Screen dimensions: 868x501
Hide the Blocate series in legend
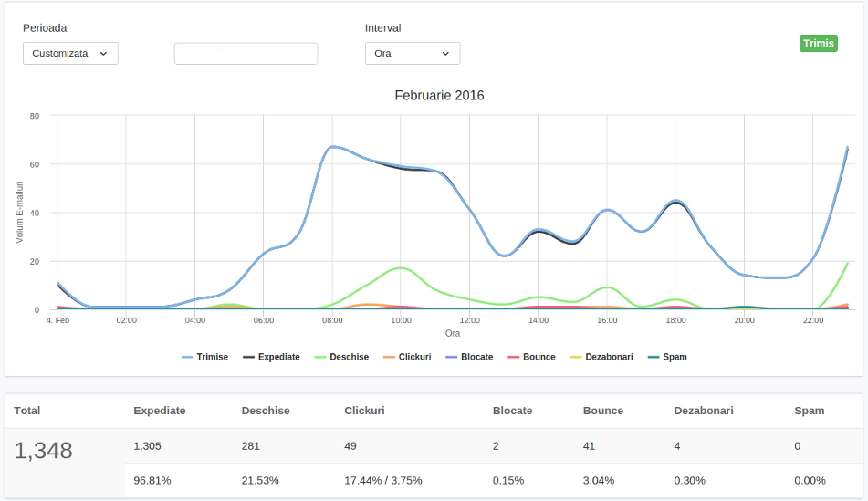pos(468,357)
